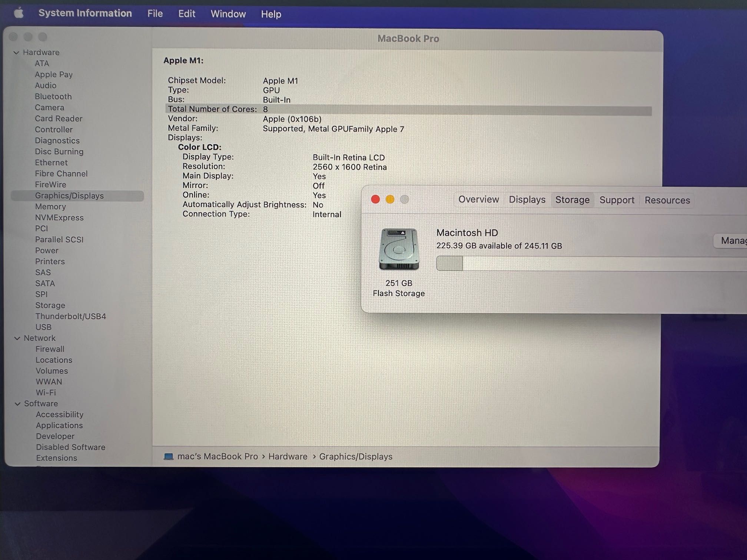Collapse the Network section
747x560 pixels.
pos(17,338)
